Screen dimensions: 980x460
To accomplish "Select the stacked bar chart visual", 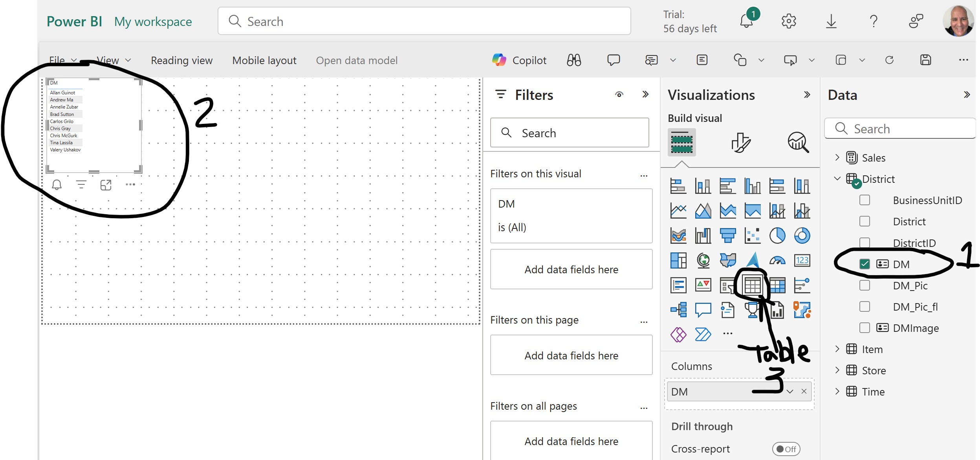I will [678, 186].
